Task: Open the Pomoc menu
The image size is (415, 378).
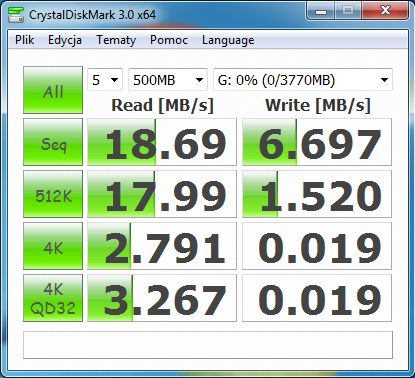Action: point(169,40)
